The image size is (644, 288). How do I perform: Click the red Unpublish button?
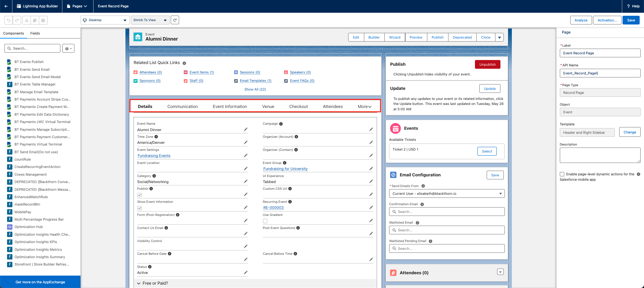coord(487,64)
